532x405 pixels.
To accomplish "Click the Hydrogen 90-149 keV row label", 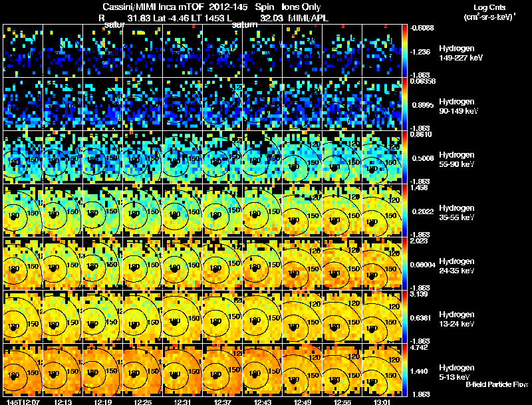I will (459, 106).
